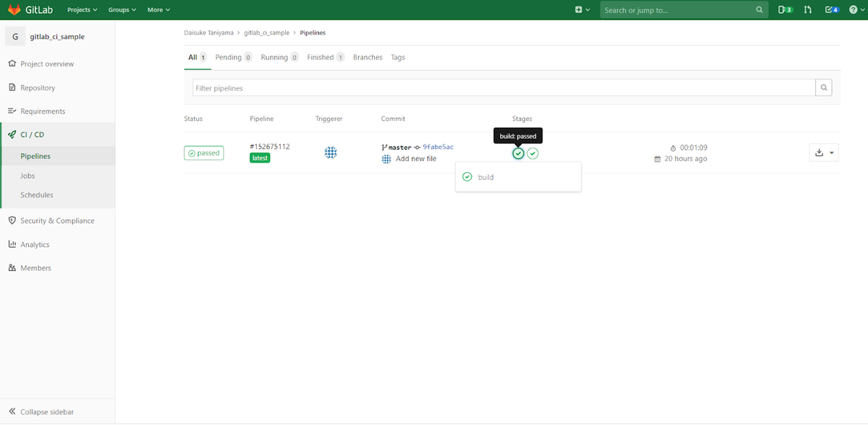This screenshot has width=868, height=425.
Task: Click commit author avatar beside Add new file
Action: pos(386,159)
